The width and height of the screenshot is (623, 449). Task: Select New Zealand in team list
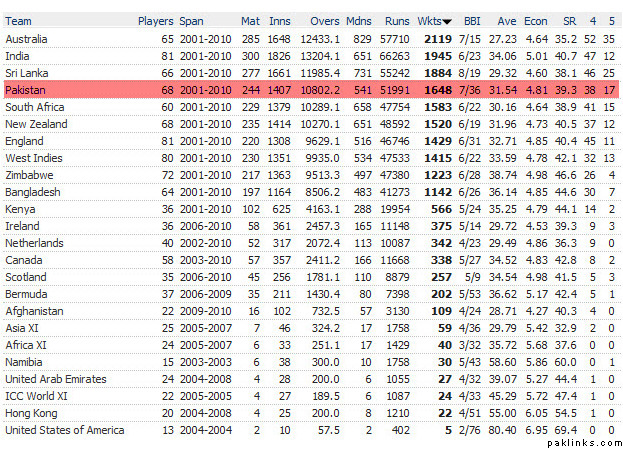click(x=36, y=123)
